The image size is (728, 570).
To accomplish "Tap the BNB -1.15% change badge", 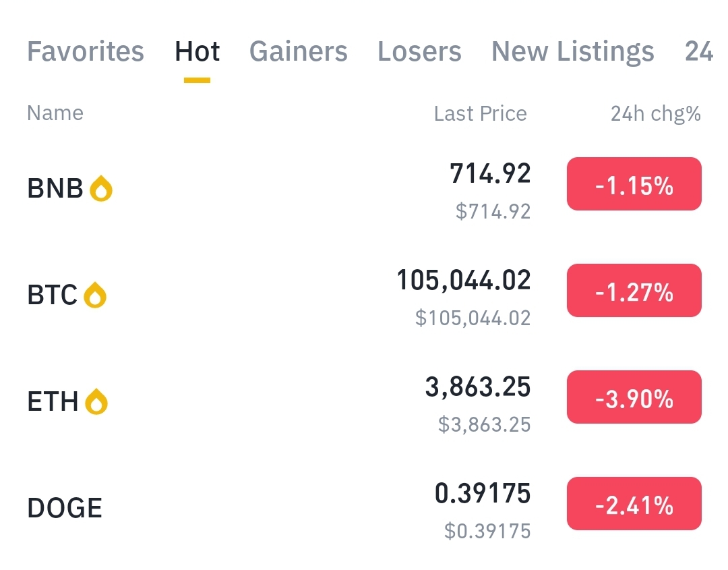I will [634, 184].
